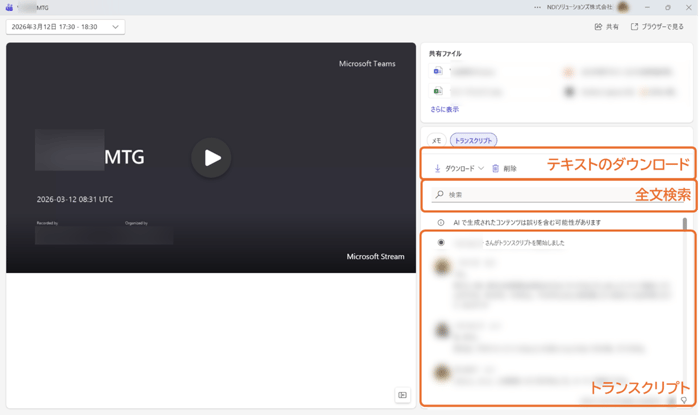
Task: Click the first speaker avatar in transcript
Action: [442, 267]
